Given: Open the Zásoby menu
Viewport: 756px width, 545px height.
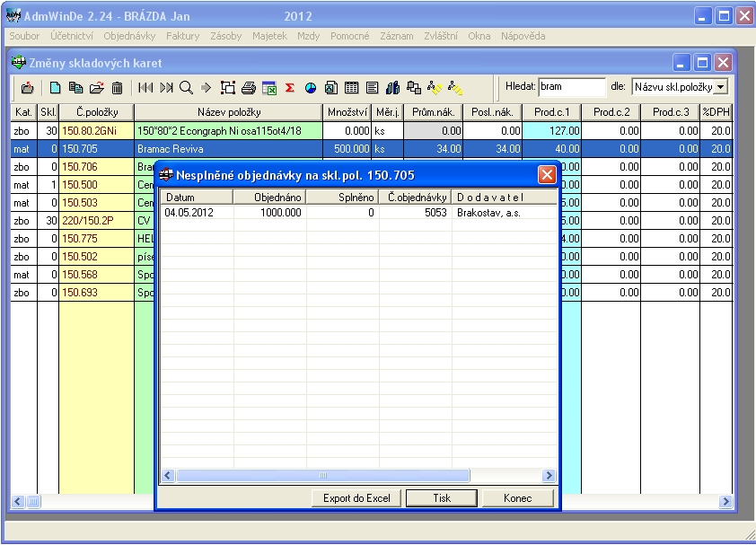Looking at the screenshot, I should coord(225,36).
